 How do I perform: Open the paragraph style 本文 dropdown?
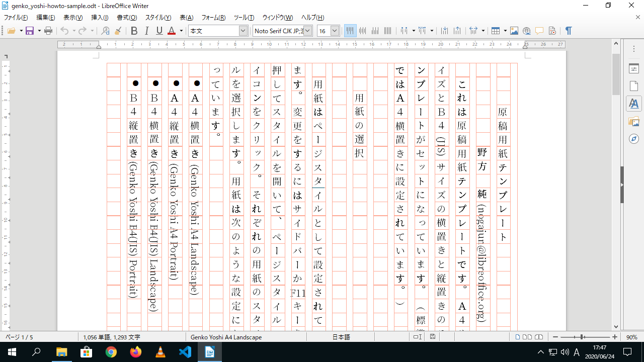coord(244,31)
